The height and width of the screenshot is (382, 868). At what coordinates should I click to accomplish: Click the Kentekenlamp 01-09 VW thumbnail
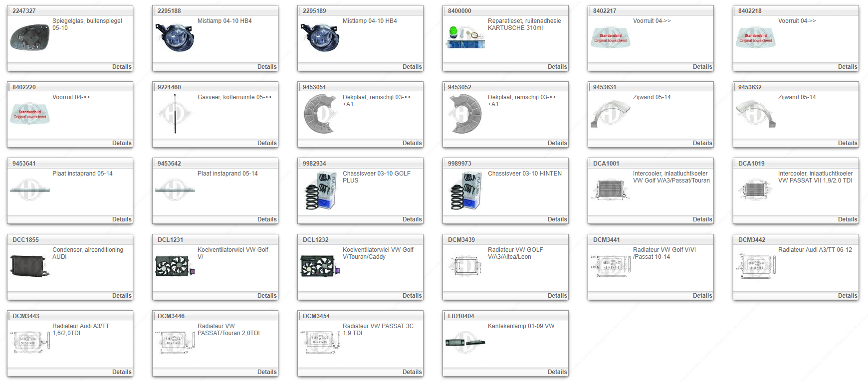465,342
